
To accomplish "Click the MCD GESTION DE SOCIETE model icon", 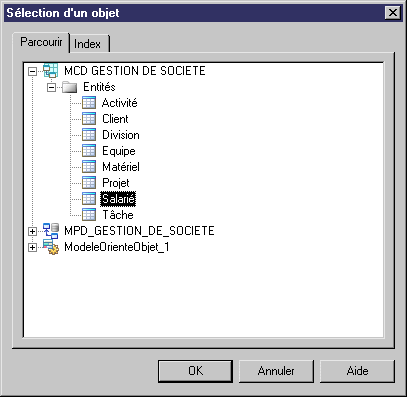I will [x=51, y=71].
